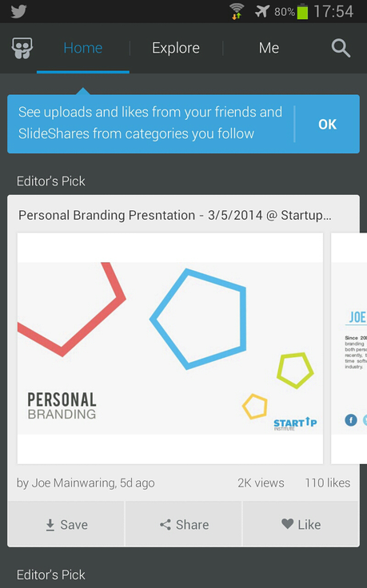This screenshot has width=367, height=588.
Task: Select the Home tab
Action: 83,48
